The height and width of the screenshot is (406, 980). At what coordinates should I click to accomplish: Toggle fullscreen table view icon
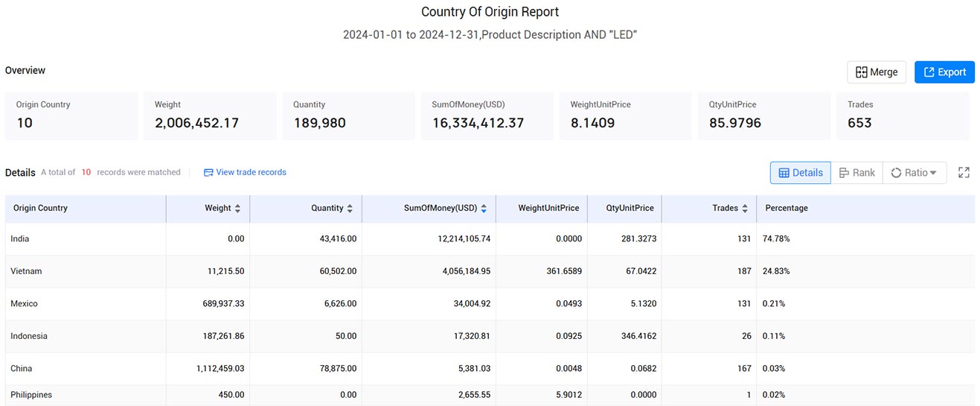tap(964, 173)
